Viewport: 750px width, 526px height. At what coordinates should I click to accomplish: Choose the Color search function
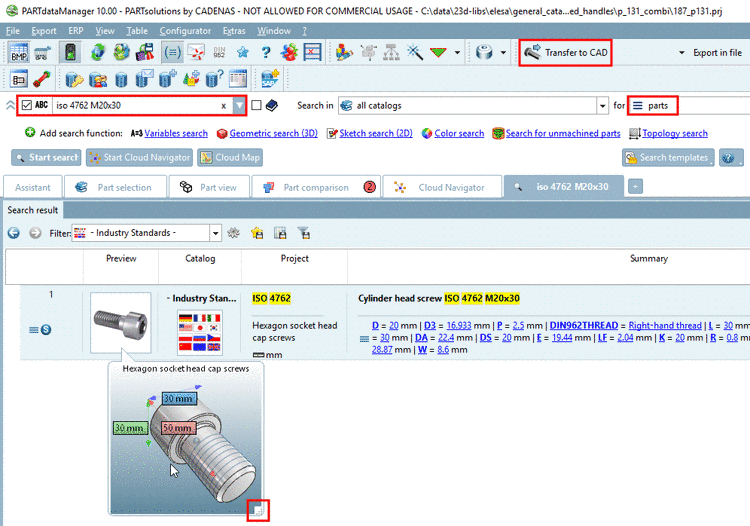click(459, 133)
